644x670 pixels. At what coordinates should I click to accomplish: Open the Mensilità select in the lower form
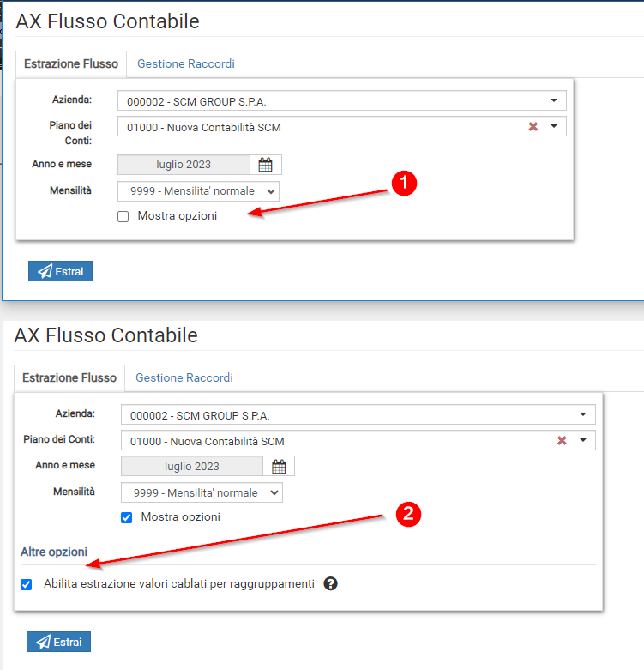(202, 492)
